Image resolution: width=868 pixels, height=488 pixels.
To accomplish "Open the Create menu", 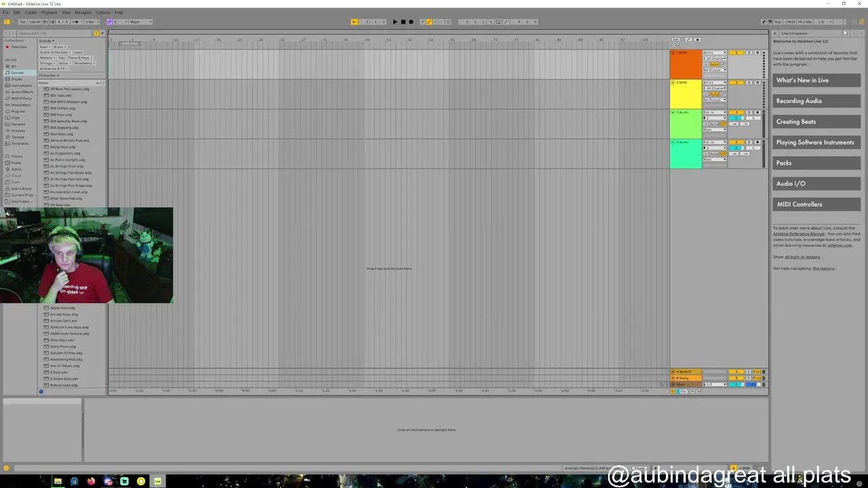I will point(31,12).
